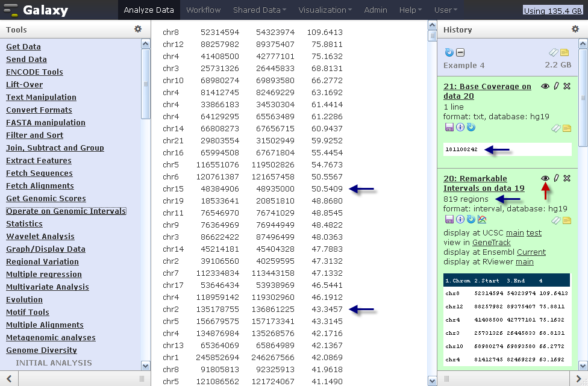Screen dimensions: 588x386
Task: Edit history annotation note icon beside Example 4
Action: (x=565, y=52)
